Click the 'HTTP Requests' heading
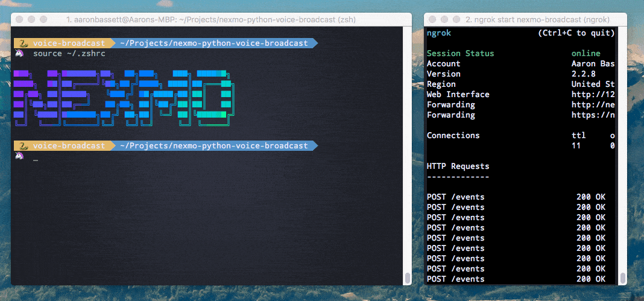The image size is (644, 301). point(458,166)
